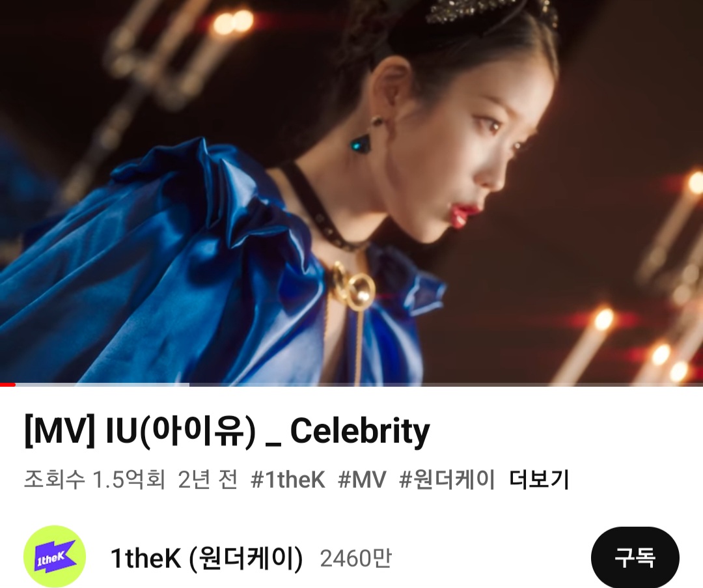Tap the gold brooch in the video frame

tap(355, 286)
